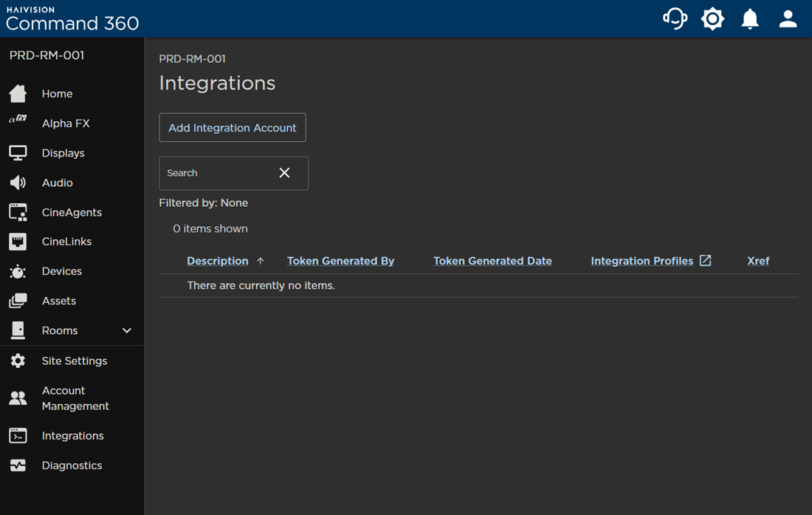The image size is (812, 515).
Task: Click the Alpha FX sidebar icon
Action: coord(18,119)
